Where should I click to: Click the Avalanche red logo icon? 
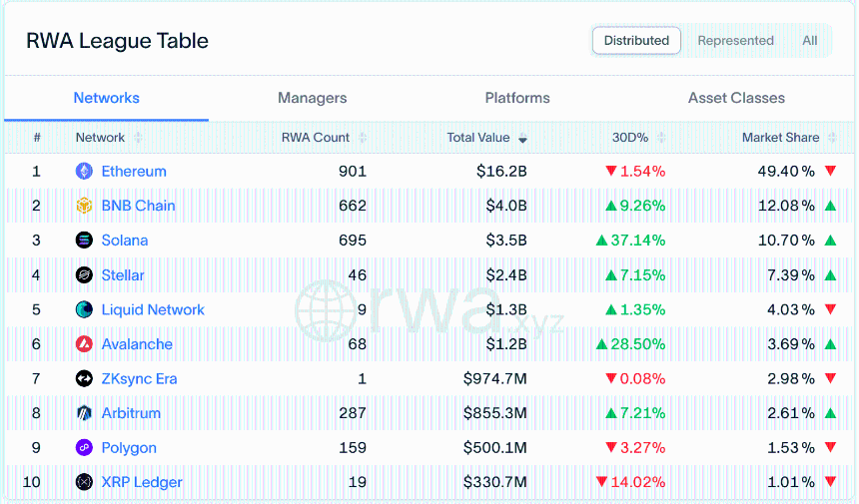84,344
